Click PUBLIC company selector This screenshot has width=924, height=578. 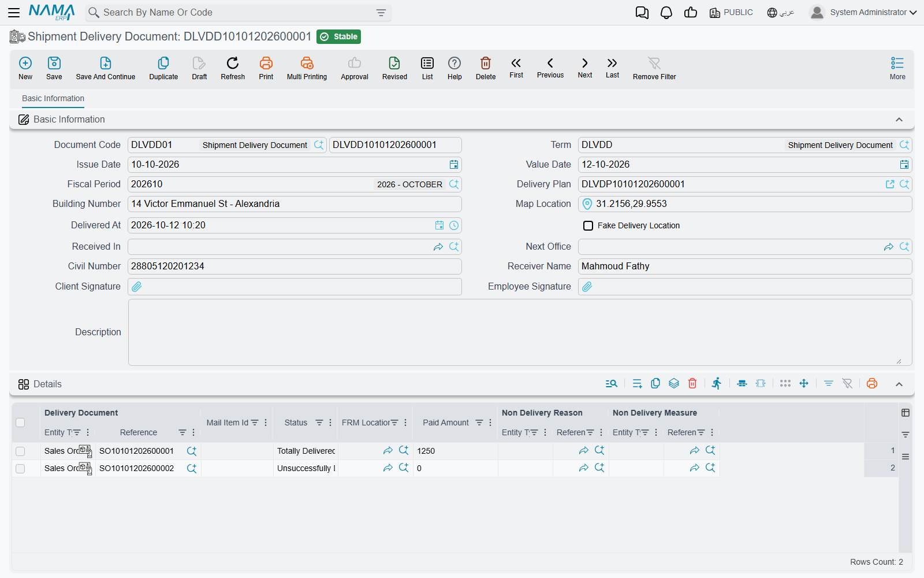(731, 13)
